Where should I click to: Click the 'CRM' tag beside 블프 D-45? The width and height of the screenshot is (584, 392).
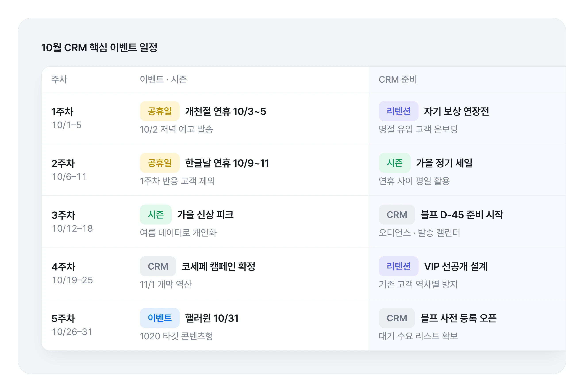point(397,215)
